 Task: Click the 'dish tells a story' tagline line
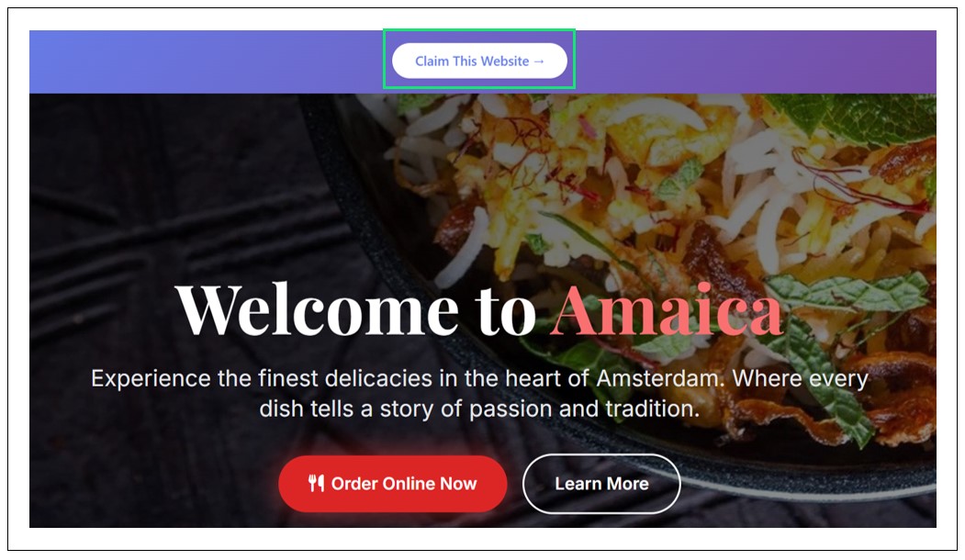click(478, 409)
